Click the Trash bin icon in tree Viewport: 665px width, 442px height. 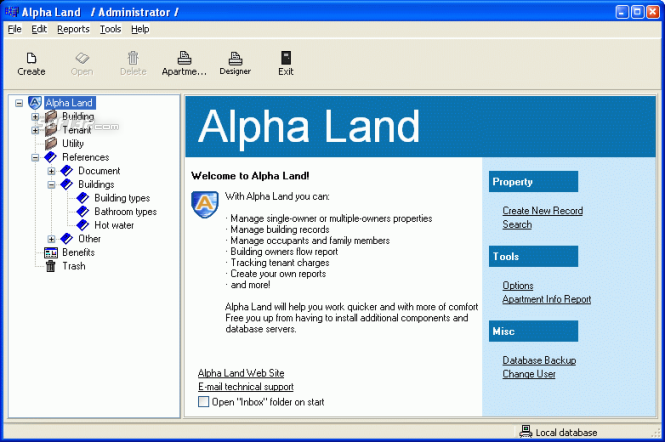point(50,266)
